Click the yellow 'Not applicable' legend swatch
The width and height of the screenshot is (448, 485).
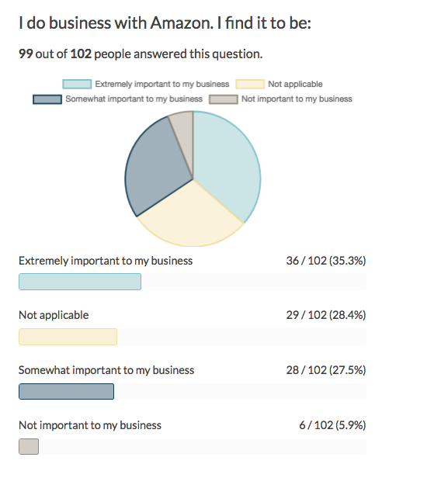click(x=250, y=84)
